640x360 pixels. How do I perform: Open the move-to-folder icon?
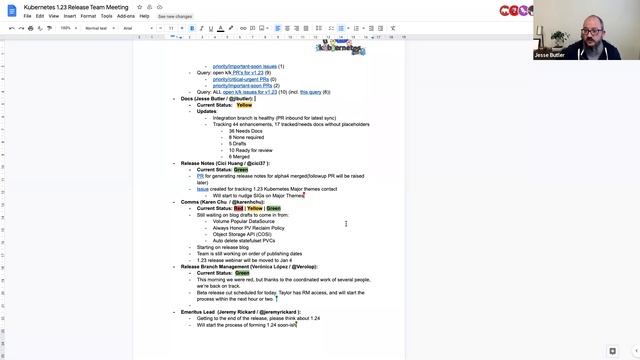point(149,7)
